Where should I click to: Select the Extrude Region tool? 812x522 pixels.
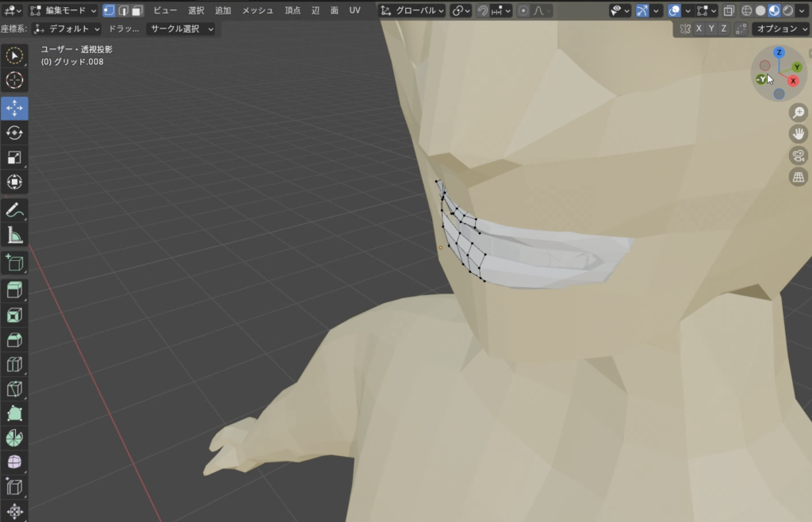tap(14, 290)
